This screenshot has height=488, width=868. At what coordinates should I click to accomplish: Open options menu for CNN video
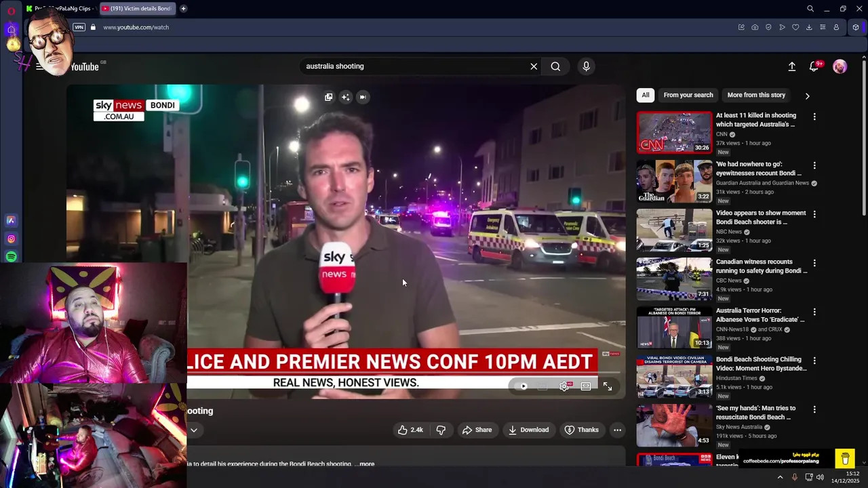[814, 117]
